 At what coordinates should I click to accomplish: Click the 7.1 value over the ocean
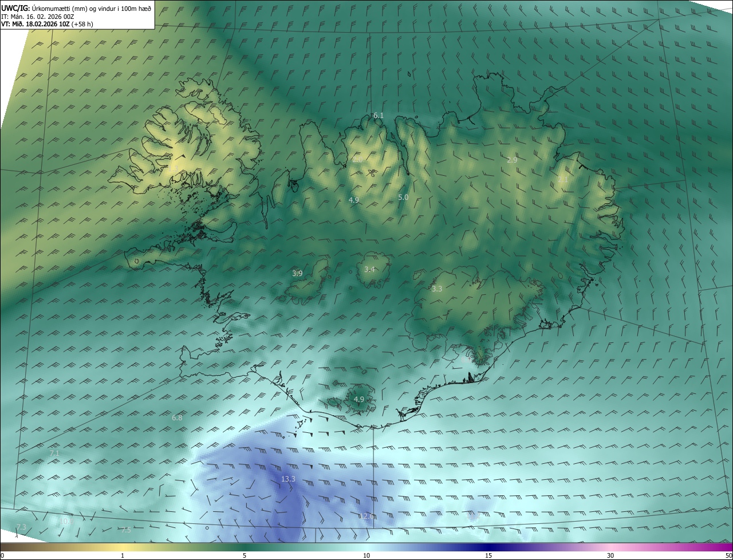click(54, 453)
